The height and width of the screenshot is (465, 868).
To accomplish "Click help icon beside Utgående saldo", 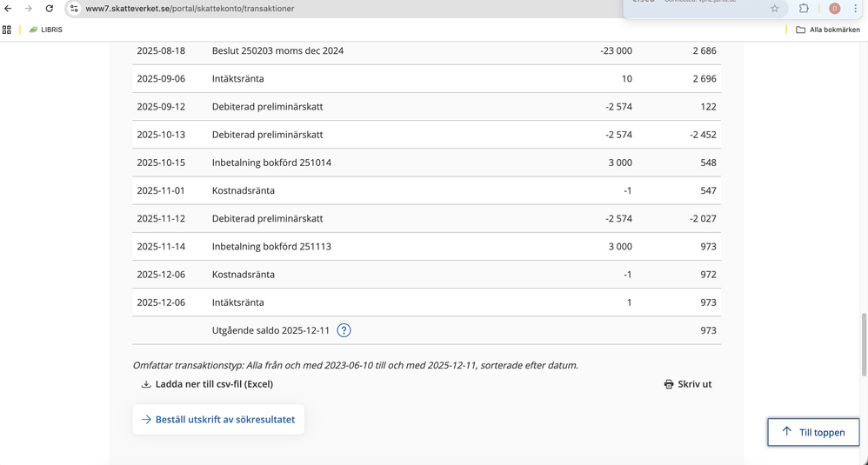I will pos(344,330).
